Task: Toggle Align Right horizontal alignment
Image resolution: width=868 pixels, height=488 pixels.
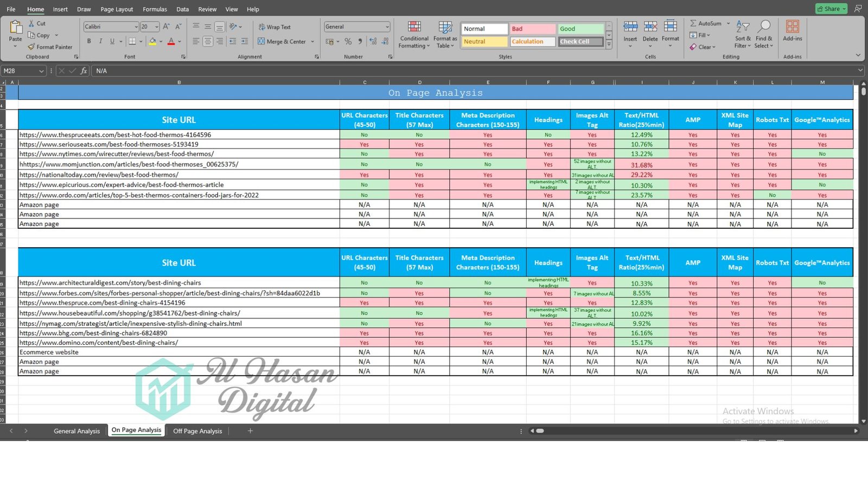Action: tap(220, 41)
